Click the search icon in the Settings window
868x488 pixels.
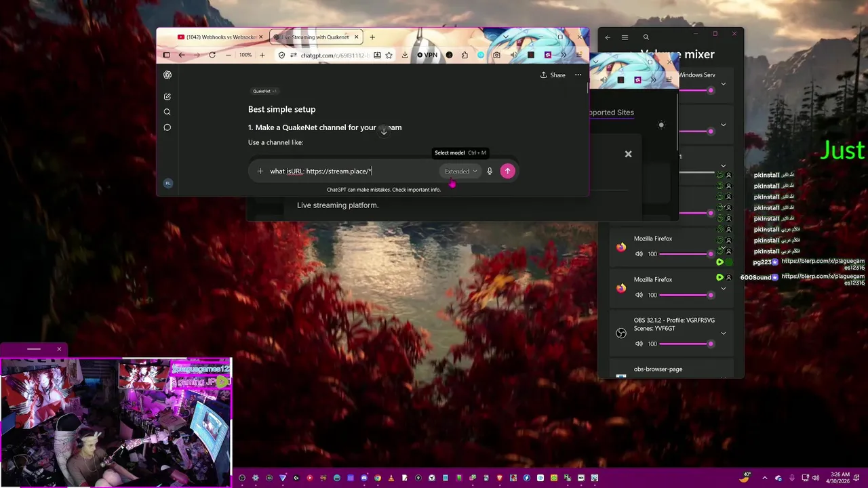click(x=646, y=37)
